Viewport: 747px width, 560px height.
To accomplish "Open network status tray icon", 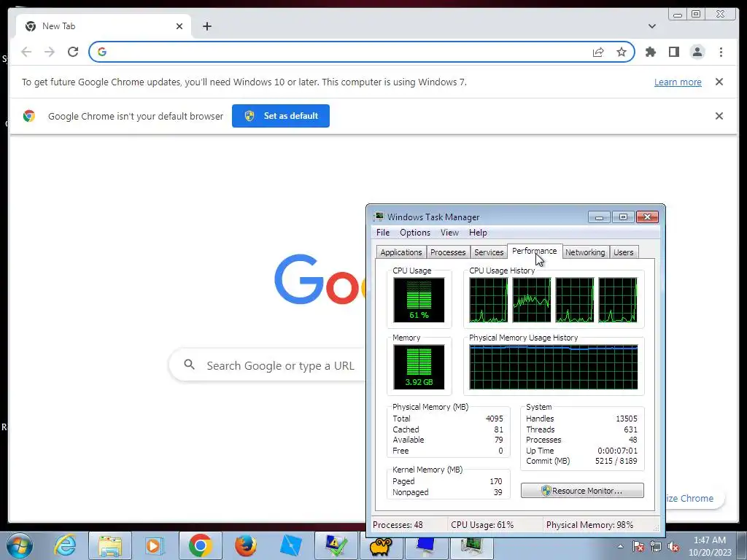I will [x=656, y=546].
